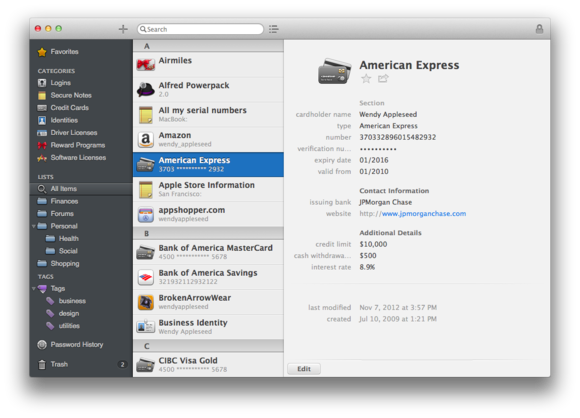Select American Express in the item list
The width and height of the screenshot is (580, 418).
pos(208,164)
